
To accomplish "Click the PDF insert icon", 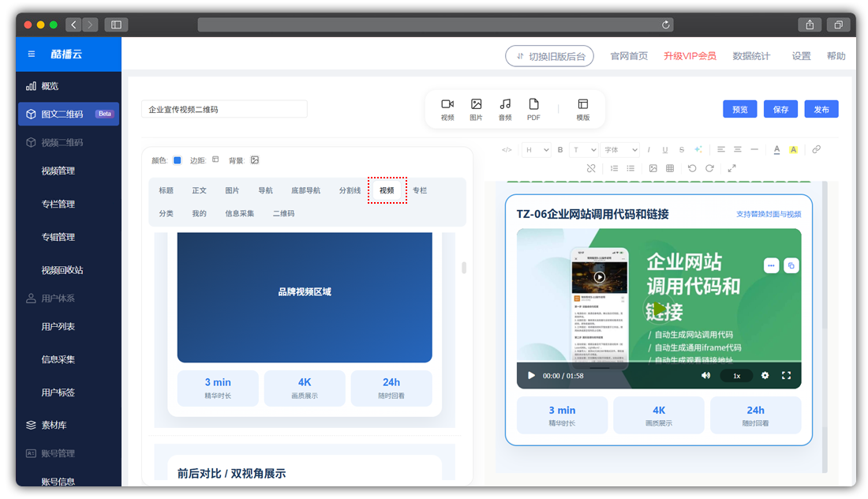I will [533, 109].
